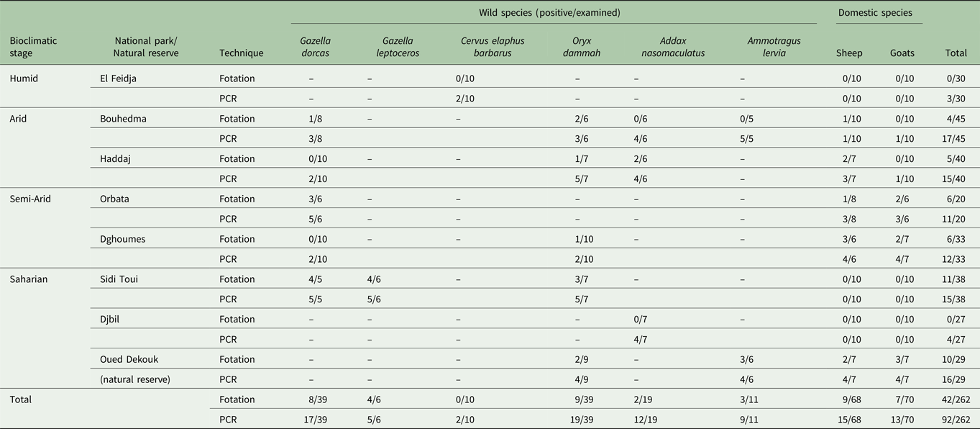The width and height of the screenshot is (980, 429).
Task: Select the Wild species (positive/examined) header
Action: click(x=550, y=13)
